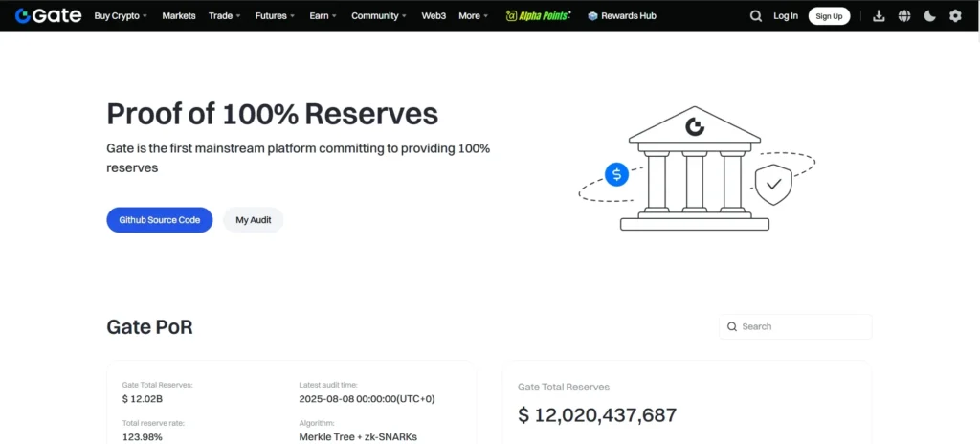Open the language globe icon
Screen dimensions: 980x444
tap(904, 16)
